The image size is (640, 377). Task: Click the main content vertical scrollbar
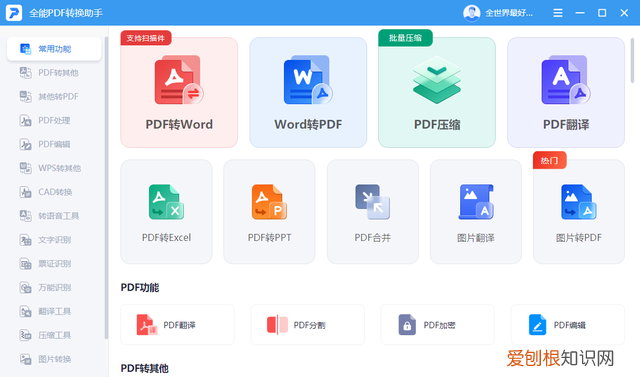pos(632,60)
